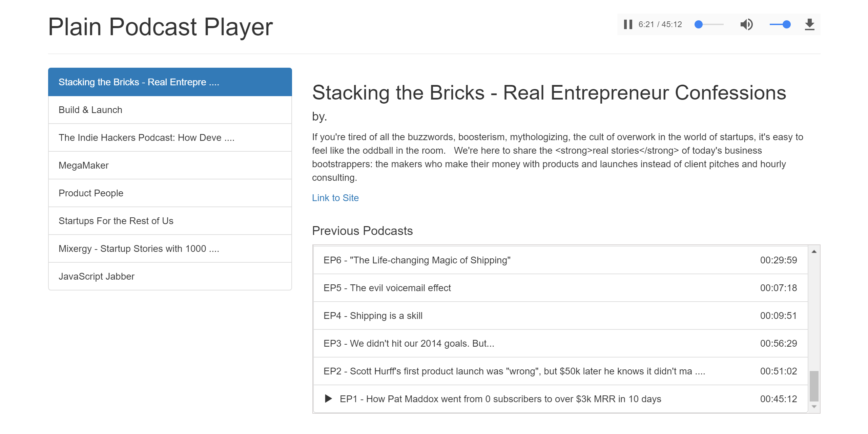Screen dimensions: 868x434
Task: Play EP5 The evil voicemail effect
Action: point(560,288)
